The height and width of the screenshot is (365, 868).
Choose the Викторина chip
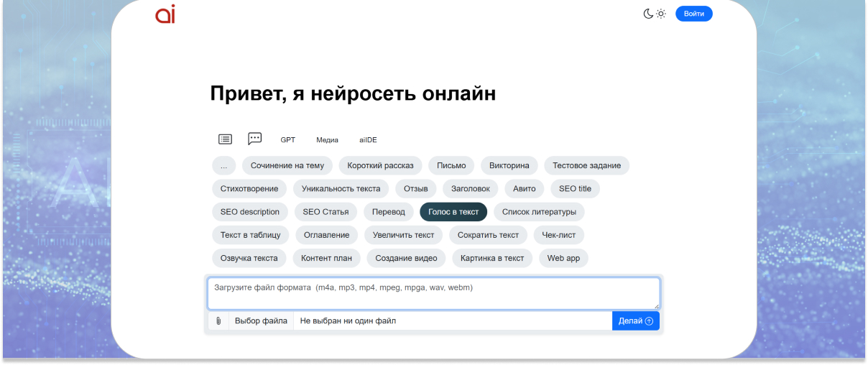pos(509,165)
